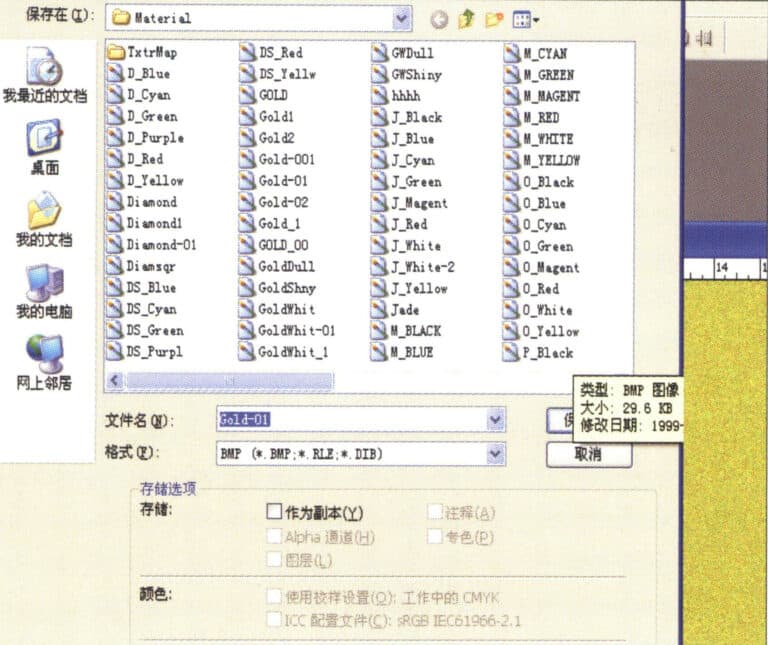Screen dimensions: 768x645
Task: Select file name DS_Yellw
Action: coord(287,74)
